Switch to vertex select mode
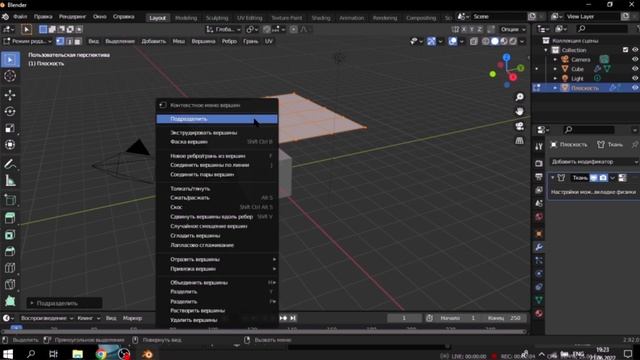This screenshot has width=640, height=360. pyautogui.click(x=60, y=41)
